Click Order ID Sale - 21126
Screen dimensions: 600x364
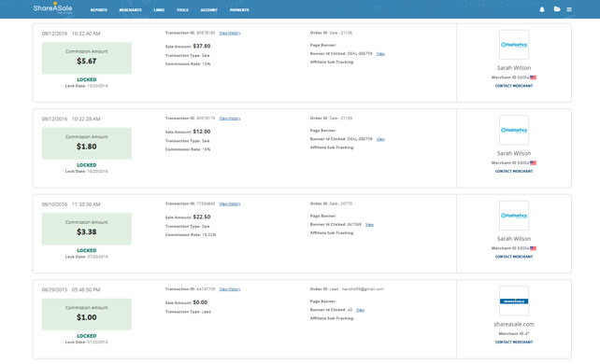point(331,33)
